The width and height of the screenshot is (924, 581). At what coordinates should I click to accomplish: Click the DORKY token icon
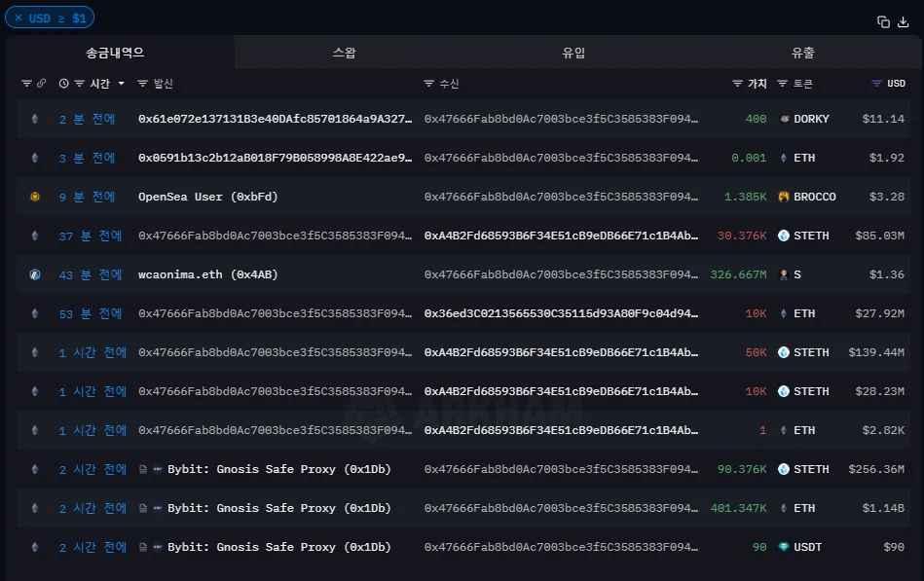(784, 119)
